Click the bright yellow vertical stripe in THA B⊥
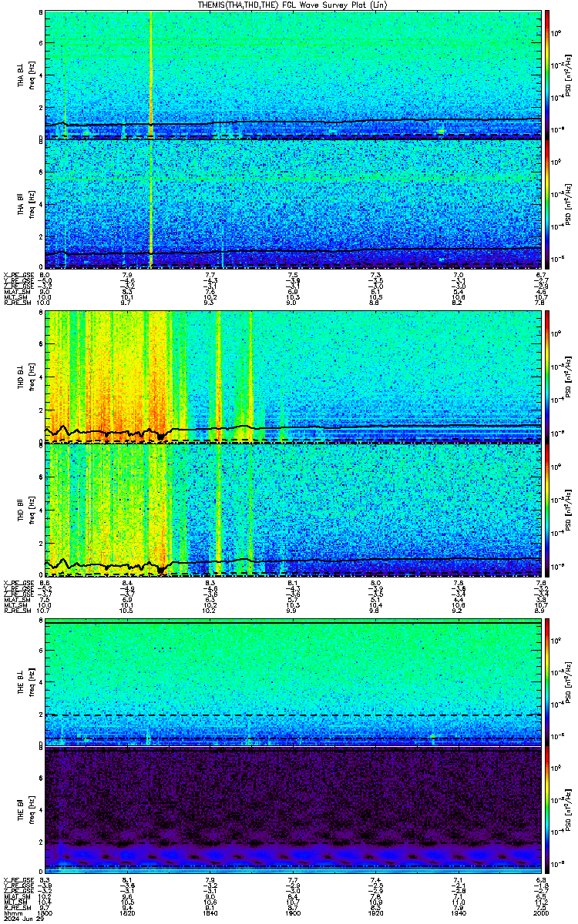Screen dimensions: 578x924 tap(150, 75)
